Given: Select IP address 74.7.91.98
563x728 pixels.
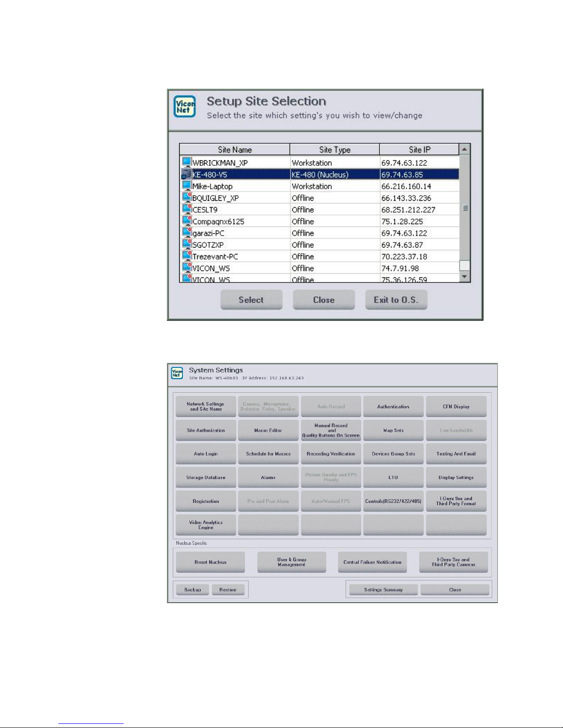Looking at the screenshot, I should [x=400, y=268].
